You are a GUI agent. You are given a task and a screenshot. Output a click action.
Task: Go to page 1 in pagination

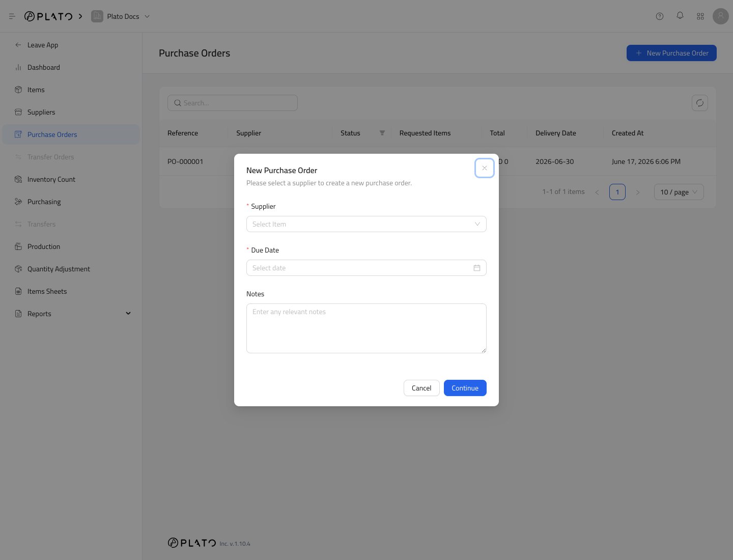(x=617, y=192)
